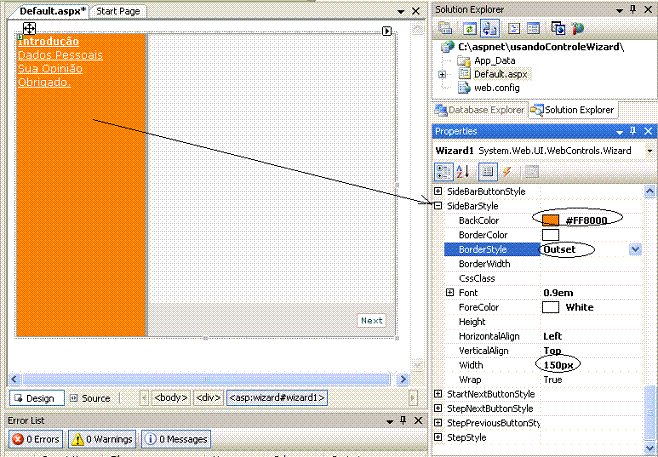The height and width of the screenshot is (457, 658).
Task: Open the Wizard1 object selector dropdown
Action: (x=650, y=151)
